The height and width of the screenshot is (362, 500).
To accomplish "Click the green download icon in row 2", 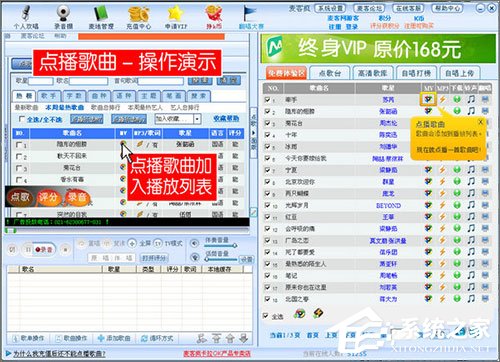I will (x=457, y=111).
